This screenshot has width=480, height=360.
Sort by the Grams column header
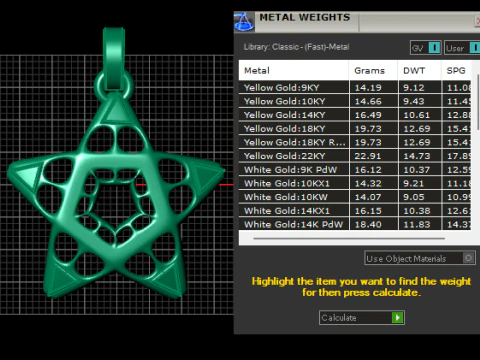[x=373, y=71]
